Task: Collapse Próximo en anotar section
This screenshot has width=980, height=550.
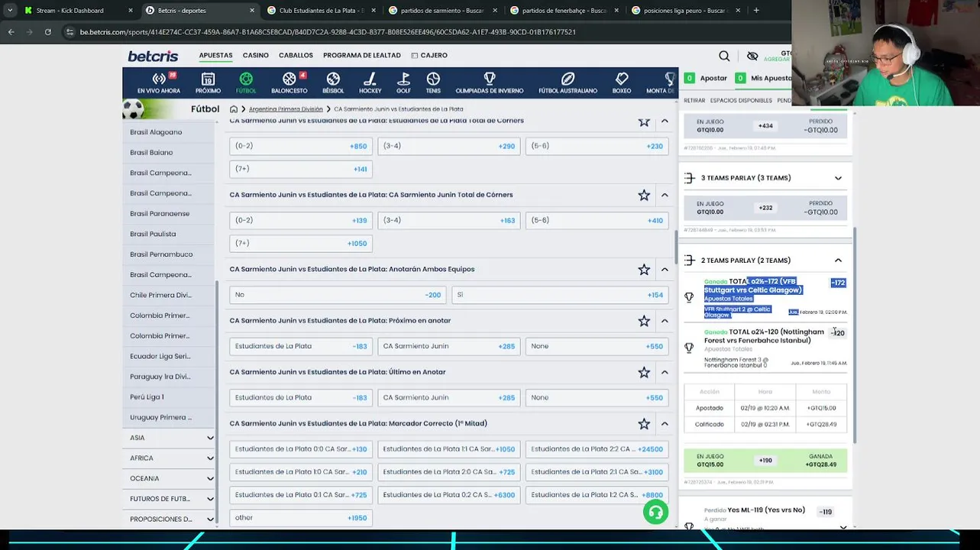Action: click(665, 321)
